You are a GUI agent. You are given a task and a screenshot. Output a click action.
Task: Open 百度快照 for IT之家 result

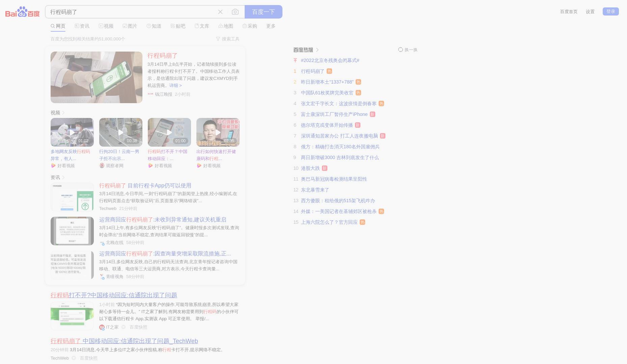(x=138, y=327)
